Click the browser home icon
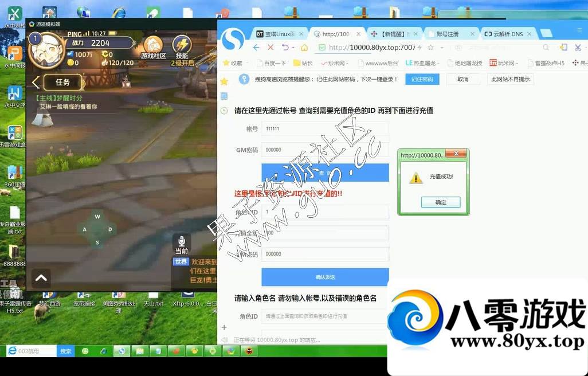 (x=304, y=48)
